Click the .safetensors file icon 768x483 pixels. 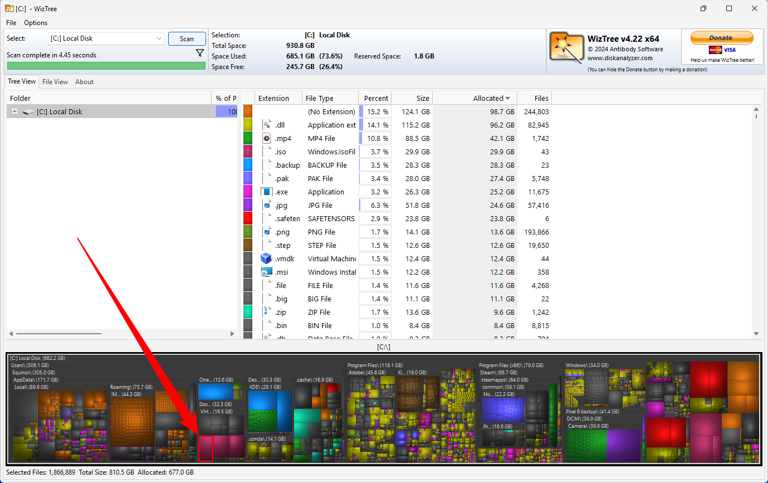(267, 218)
